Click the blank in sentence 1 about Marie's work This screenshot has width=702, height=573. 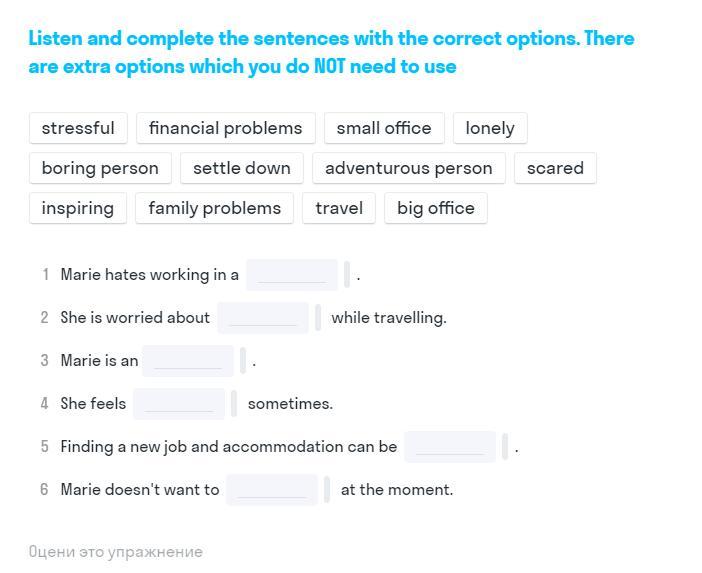(x=292, y=275)
